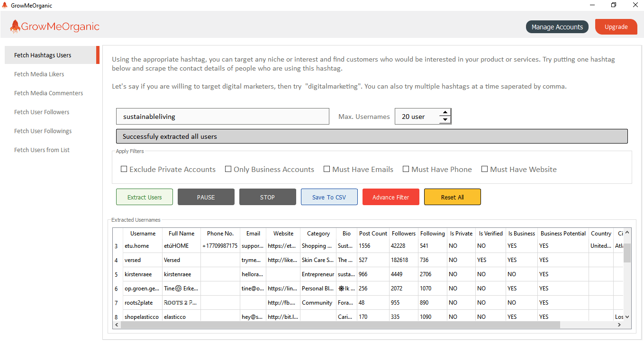Click the PAUSE button

click(206, 197)
